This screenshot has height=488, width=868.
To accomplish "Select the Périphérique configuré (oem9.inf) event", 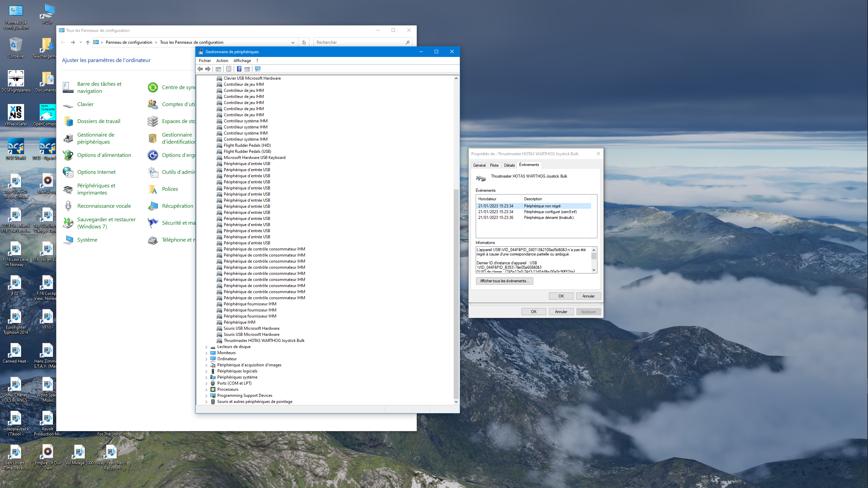I will pos(533,212).
